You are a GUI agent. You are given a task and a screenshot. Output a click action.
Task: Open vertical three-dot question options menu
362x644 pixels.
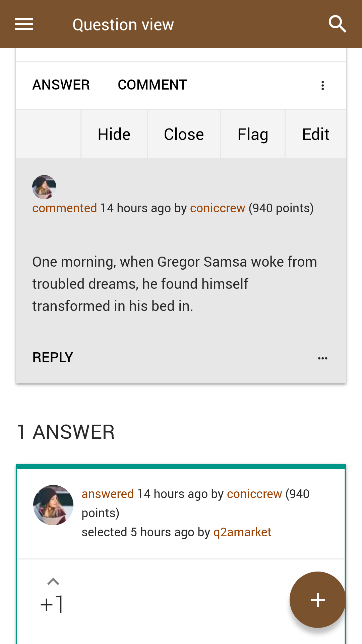(x=322, y=85)
